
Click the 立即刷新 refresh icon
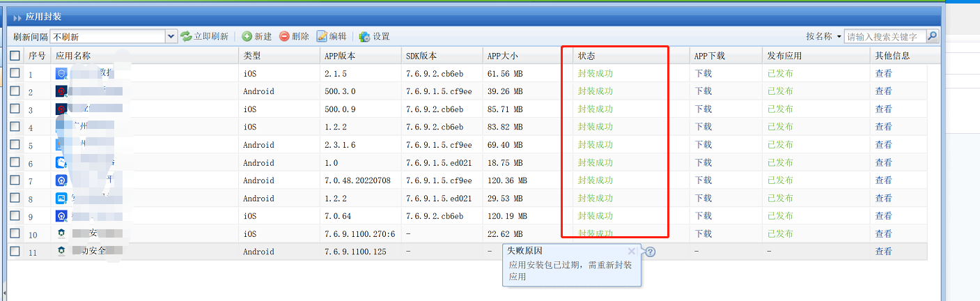(186, 36)
